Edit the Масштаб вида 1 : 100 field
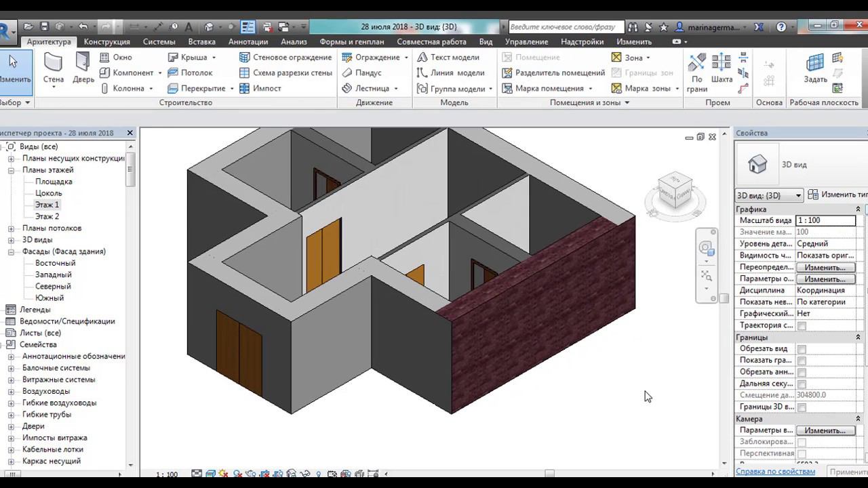Viewport: 868px width, 488px height. pyautogui.click(x=825, y=221)
